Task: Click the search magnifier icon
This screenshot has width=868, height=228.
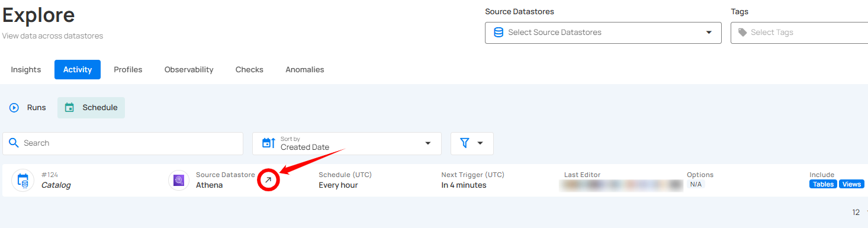Action: point(14,143)
